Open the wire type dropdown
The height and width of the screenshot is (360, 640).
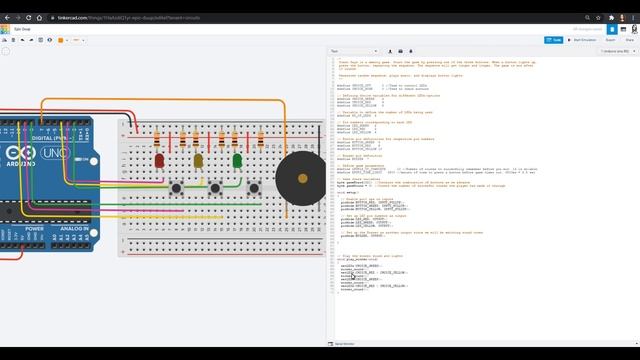point(79,40)
